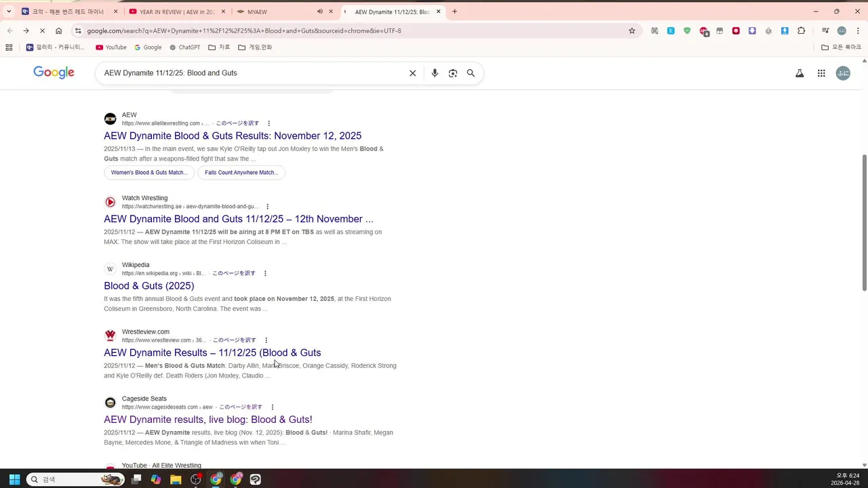Click the Google logo
The image size is (868, 488).
pyautogui.click(x=54, y=73)
